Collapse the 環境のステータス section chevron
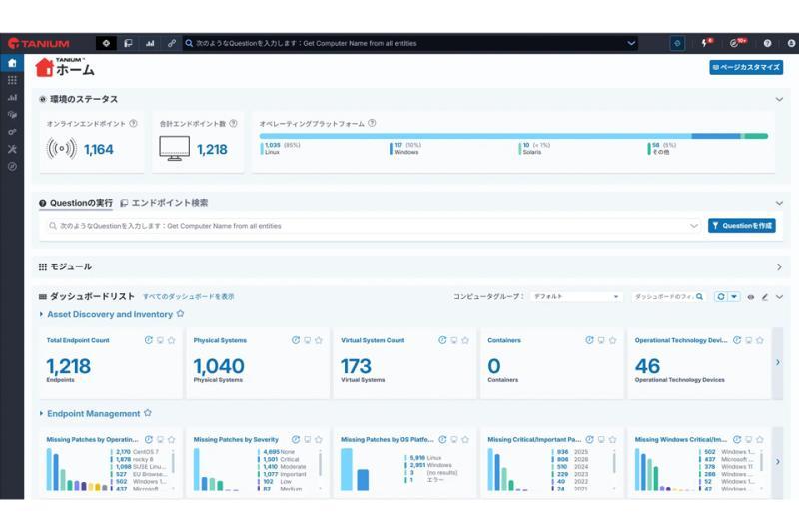799x532 pixels. [x=779, y=99]
